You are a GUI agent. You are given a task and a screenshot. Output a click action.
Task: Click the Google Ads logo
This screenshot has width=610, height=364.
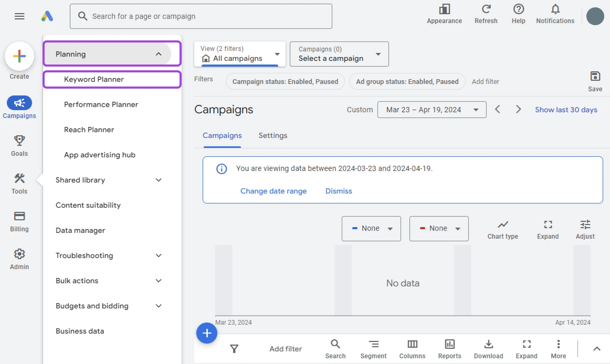[x=47, y=16]
